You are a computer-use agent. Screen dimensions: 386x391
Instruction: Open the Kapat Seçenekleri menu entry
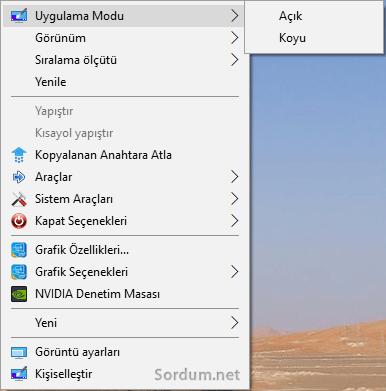tap(125, 221)
